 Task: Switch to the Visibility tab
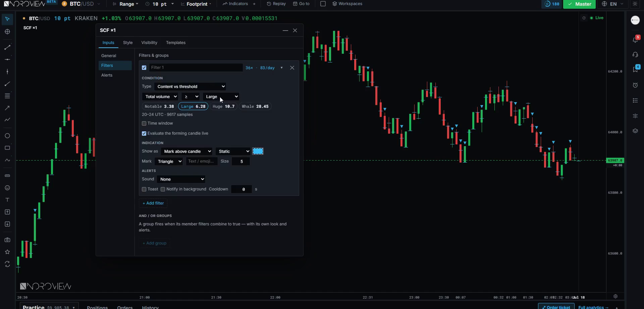coord(149,43)
